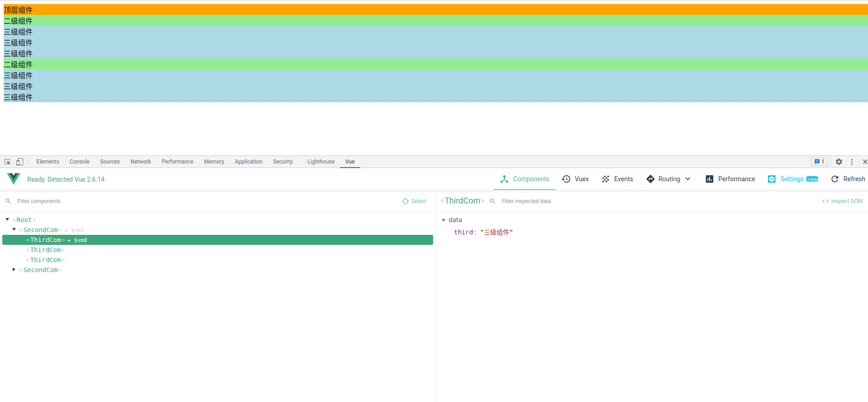Open the Events view label
Image resolution: width=868 pixels, height=402 pixels.
coord(623,179)
